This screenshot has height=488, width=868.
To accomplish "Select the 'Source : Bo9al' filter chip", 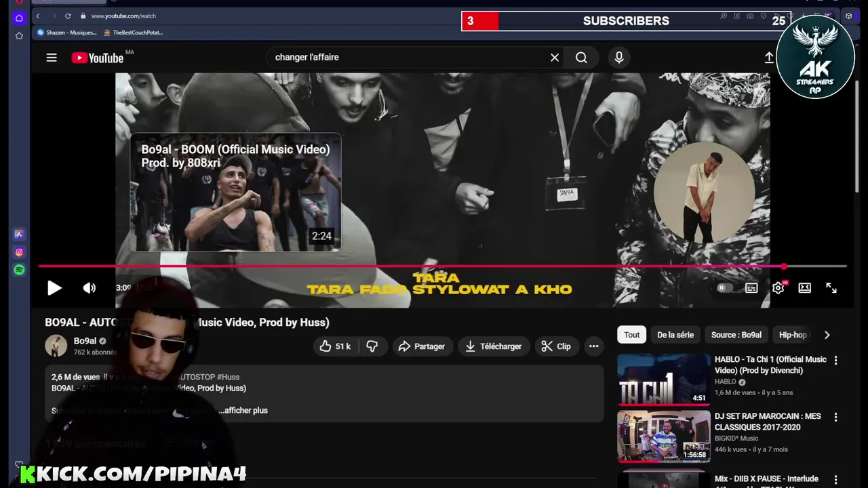I will point(736,335).
